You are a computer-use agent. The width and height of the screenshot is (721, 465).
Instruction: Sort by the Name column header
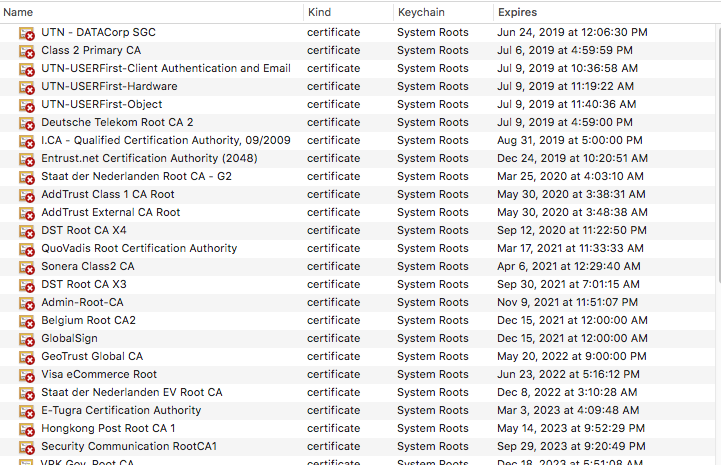click(x=152, y=12)
